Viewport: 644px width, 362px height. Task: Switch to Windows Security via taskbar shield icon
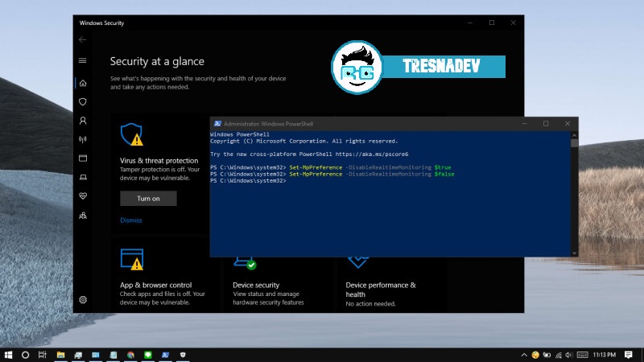pos(183,355)
